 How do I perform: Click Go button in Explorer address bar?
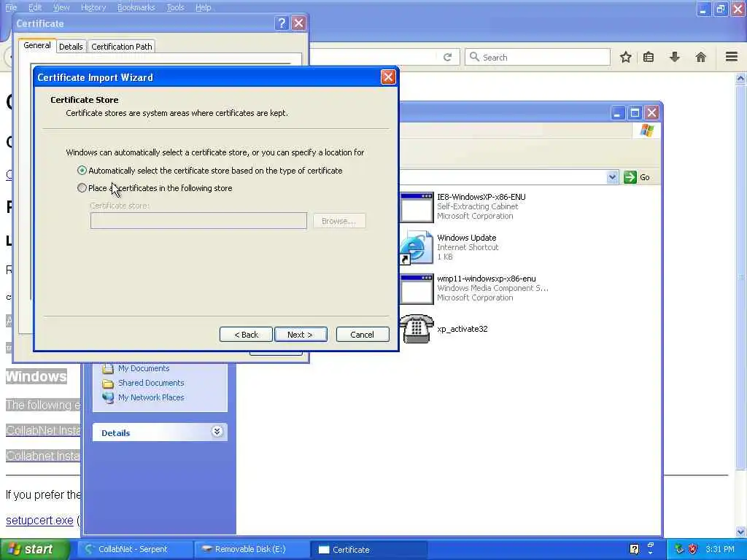click(637, 177)
